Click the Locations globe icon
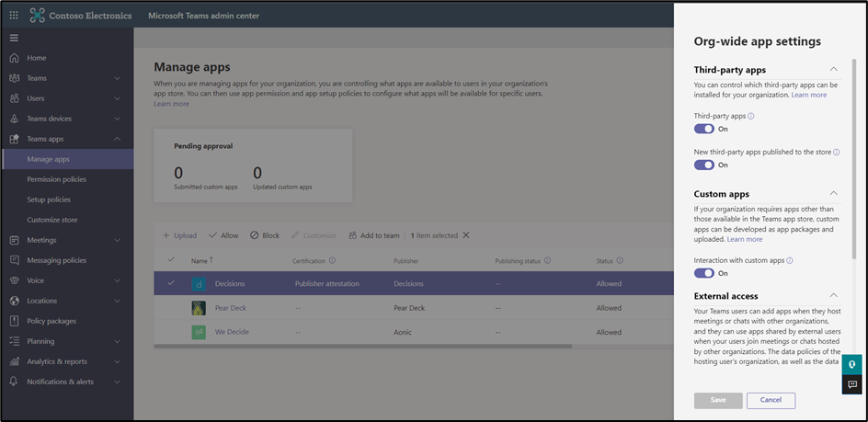The image size is (868, 422). (15, 301)
